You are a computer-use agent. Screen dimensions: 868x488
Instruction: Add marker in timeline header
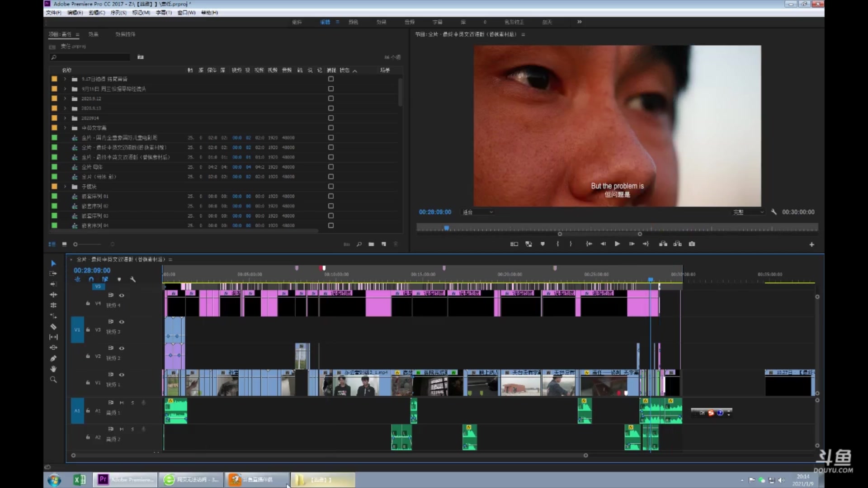point(119,279)
